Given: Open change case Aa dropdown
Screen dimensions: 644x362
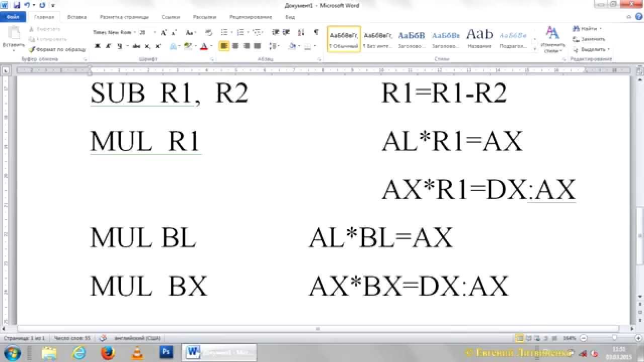Looking at the screenshot, I should click(x=190, y=33).
